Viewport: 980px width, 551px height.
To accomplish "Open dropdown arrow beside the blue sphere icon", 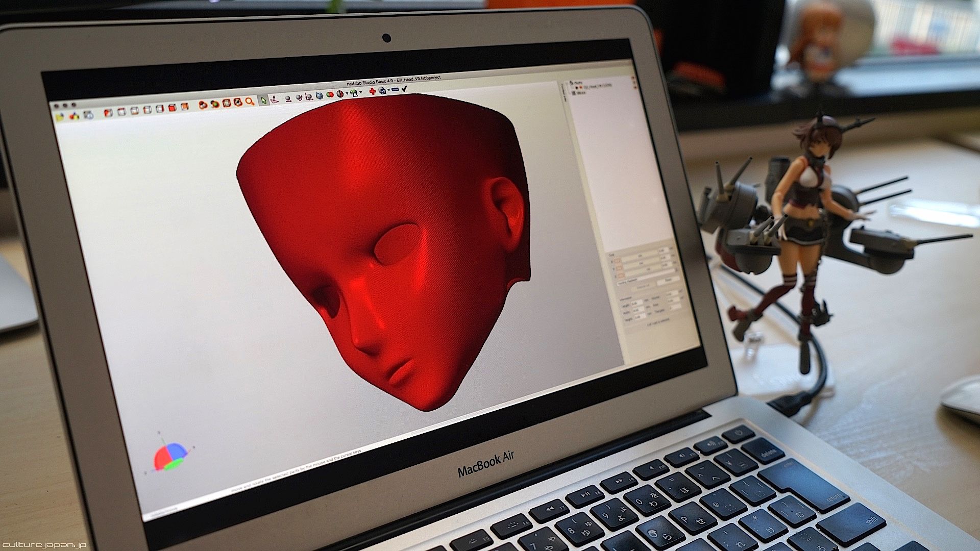I will coord(388,90).
